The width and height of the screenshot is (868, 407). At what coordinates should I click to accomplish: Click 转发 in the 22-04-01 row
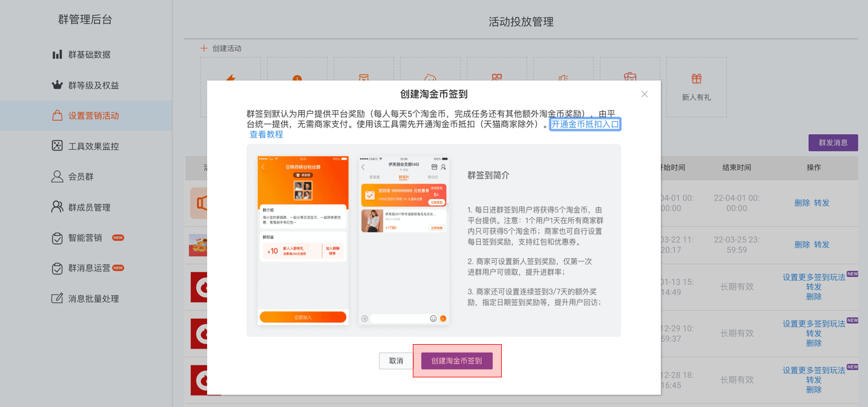coord(822,203)
